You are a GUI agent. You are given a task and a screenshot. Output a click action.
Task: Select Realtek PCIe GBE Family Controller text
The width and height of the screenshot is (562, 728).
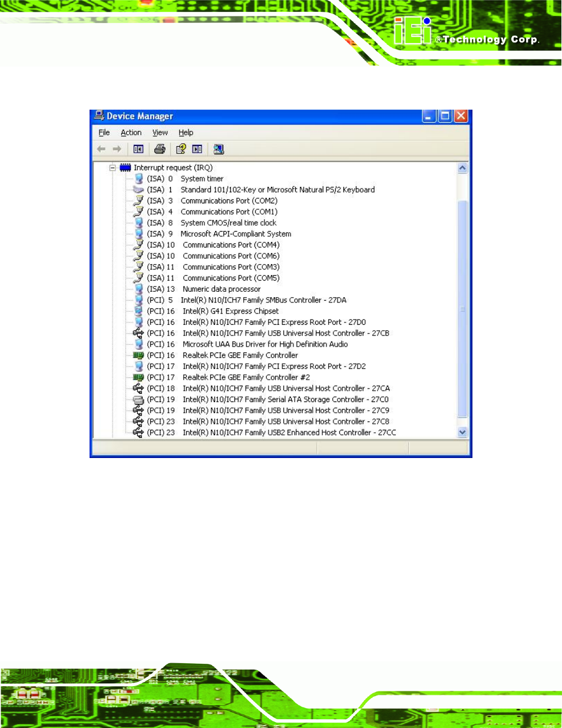(x=240, y=355)
